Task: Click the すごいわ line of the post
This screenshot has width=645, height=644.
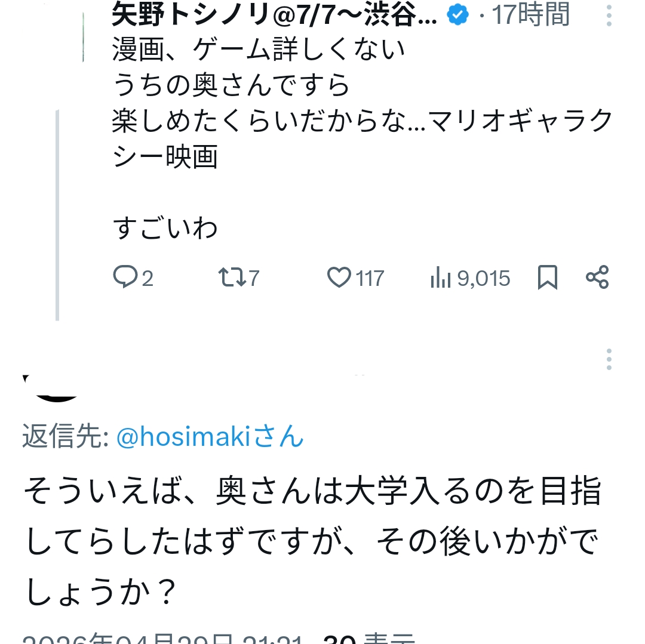Action: [x=165, y=229]
